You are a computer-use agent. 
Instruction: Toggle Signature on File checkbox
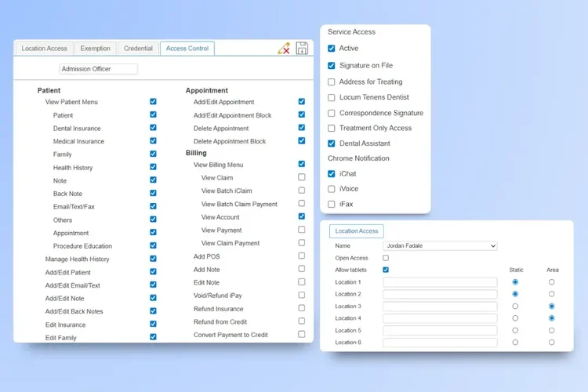point(331,66)
